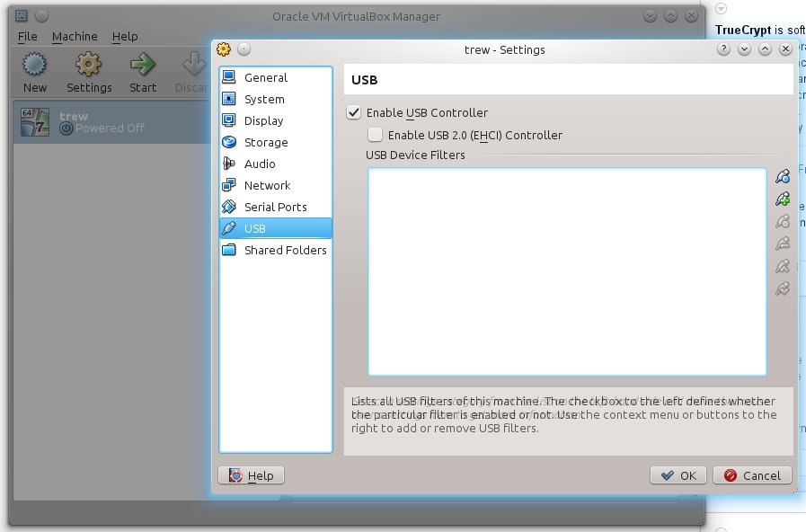Click the USB Device Filters label

(x=415, y=155)
